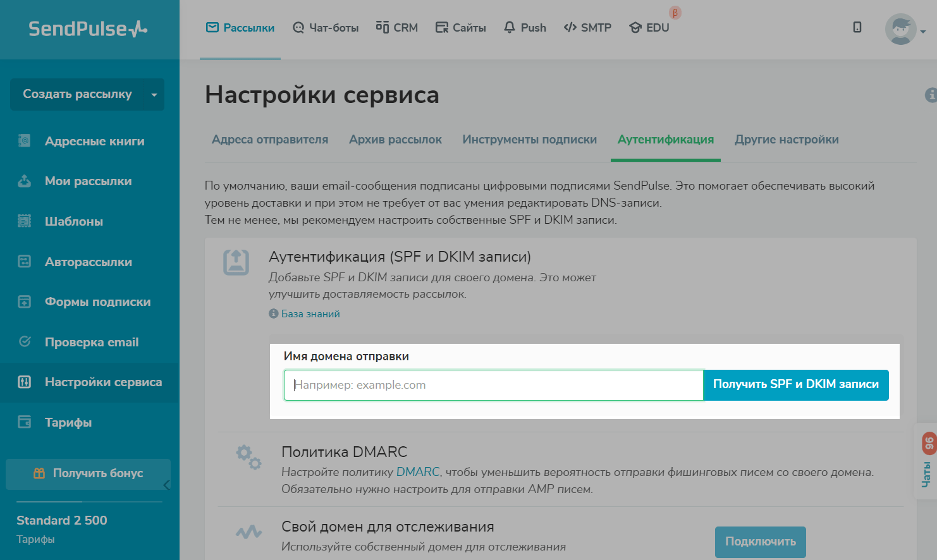This screenshot has width=937, height=560.
Task: Select the Аутентификация tab
Action: (666, 140)
